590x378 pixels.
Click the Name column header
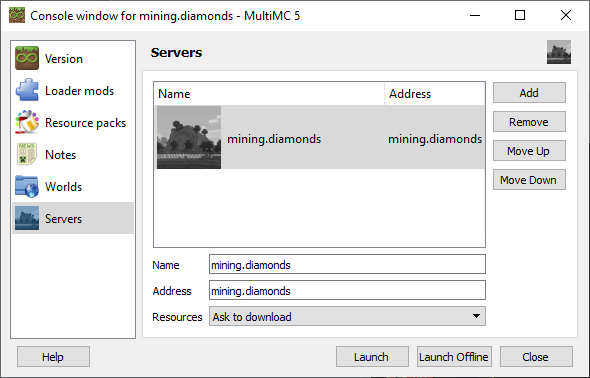point(269,94)
